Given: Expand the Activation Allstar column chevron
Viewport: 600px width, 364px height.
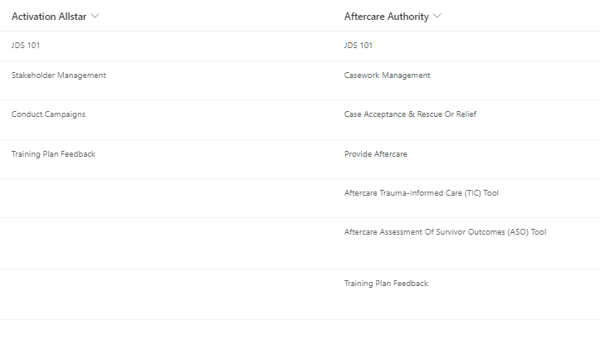Looking at the screenshot, I should tap(95, 16).
